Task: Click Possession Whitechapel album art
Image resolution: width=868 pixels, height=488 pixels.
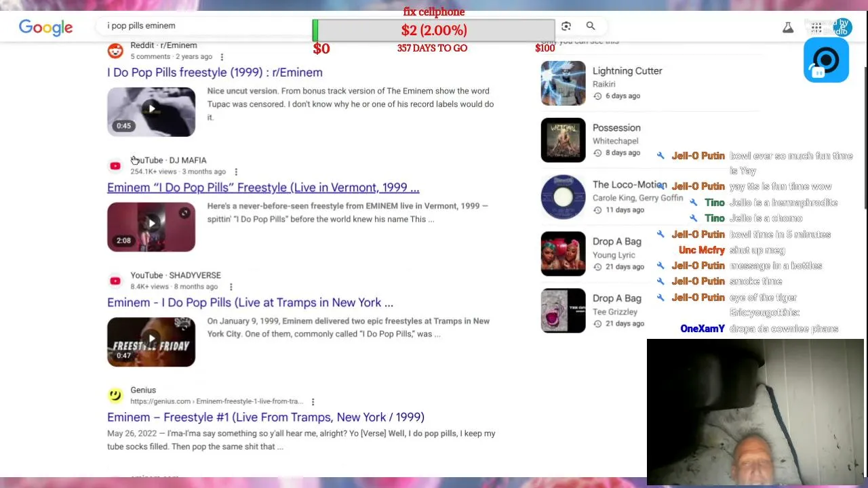Action: 563,140
